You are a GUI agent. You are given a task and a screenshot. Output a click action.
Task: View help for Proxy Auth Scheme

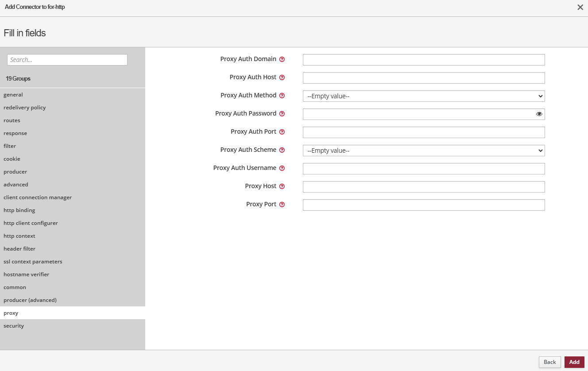click(x=282, y=150)
